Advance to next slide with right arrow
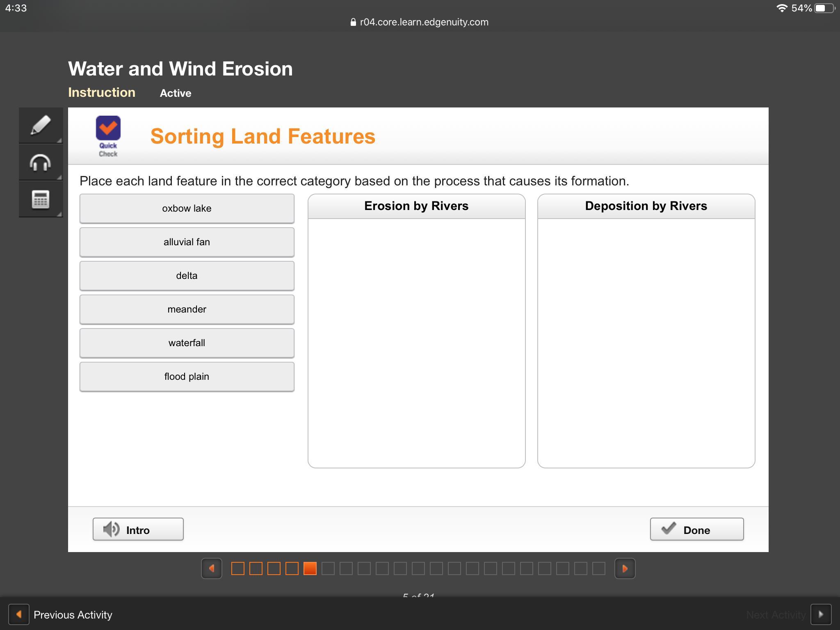 (x=625, y=568)
